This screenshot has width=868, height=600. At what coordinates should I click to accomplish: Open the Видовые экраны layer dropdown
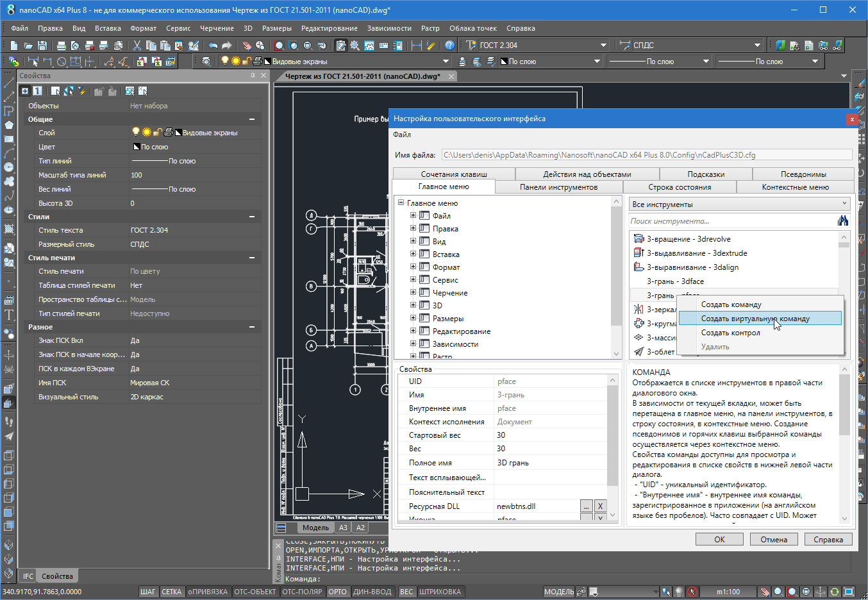tap(446, 62)
